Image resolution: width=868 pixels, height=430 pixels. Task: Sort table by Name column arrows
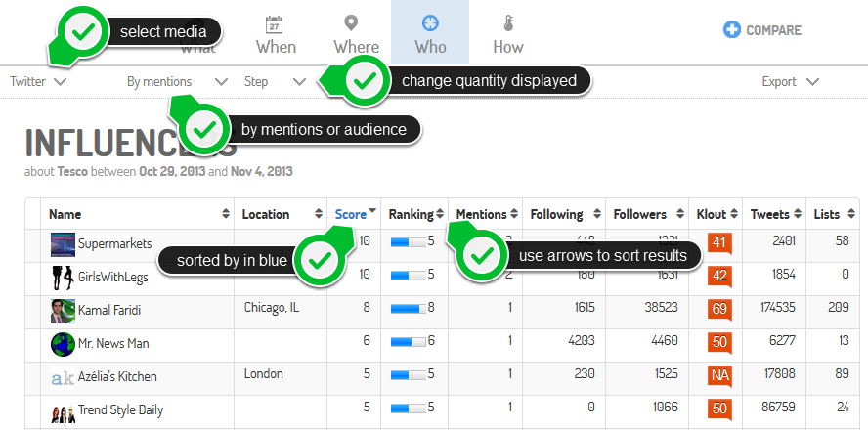coord(226,214)
